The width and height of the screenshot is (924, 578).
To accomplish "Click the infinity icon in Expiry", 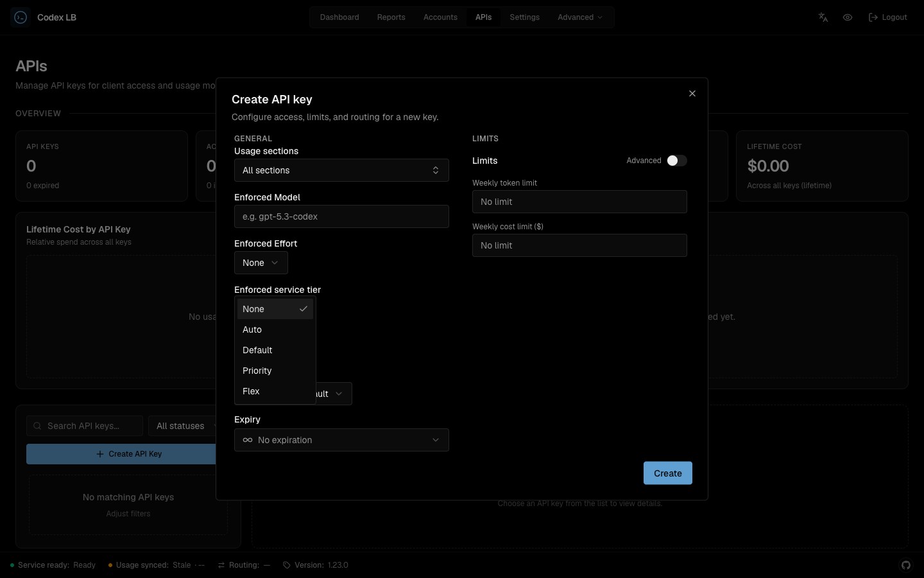I will (x=248, y=440).
